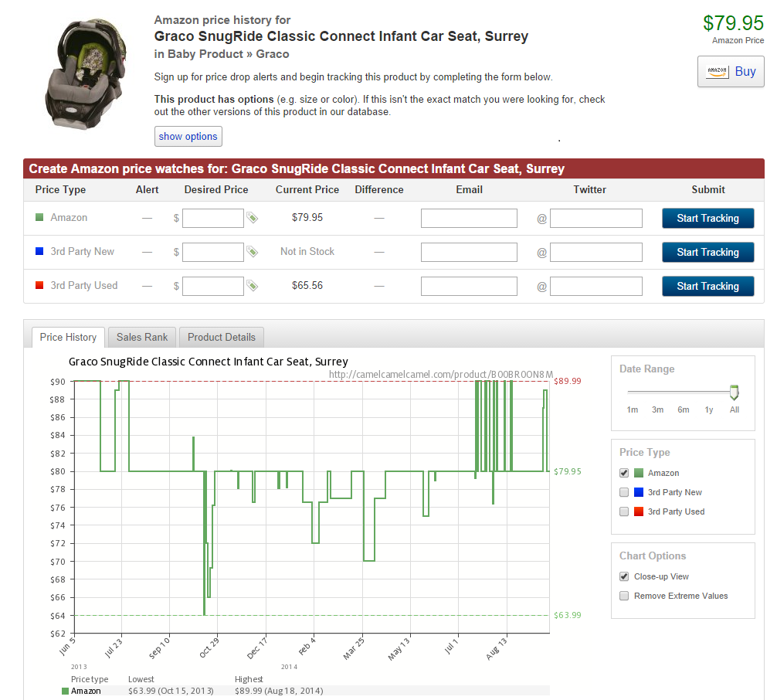Toggle the Close-up View checkbox

coord(624,576)
